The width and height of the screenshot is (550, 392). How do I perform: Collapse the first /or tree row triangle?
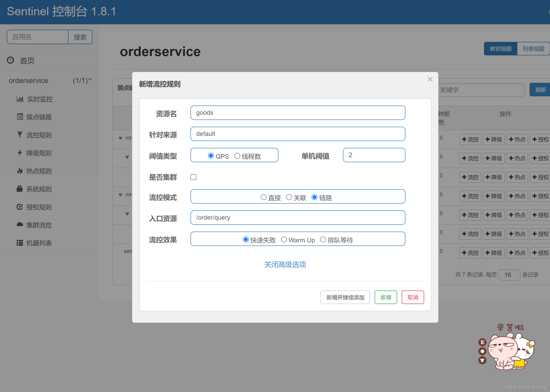click(120, 138)
